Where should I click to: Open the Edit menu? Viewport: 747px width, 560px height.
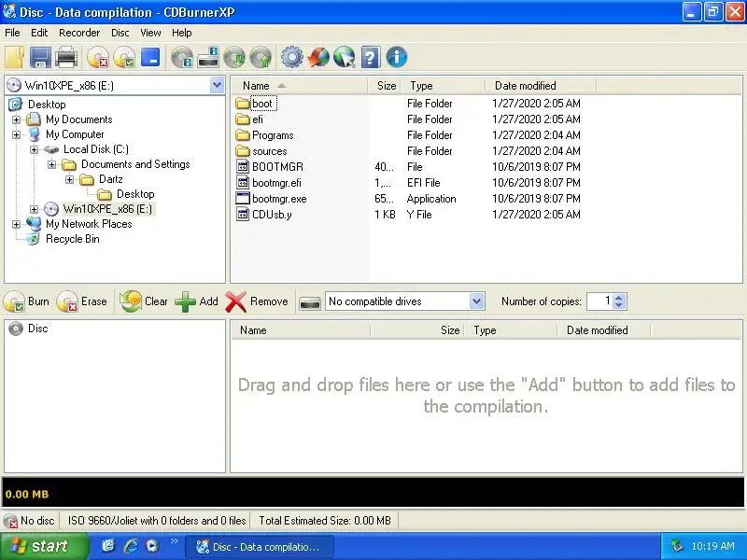pyautogui.click(x=39, y=33)
